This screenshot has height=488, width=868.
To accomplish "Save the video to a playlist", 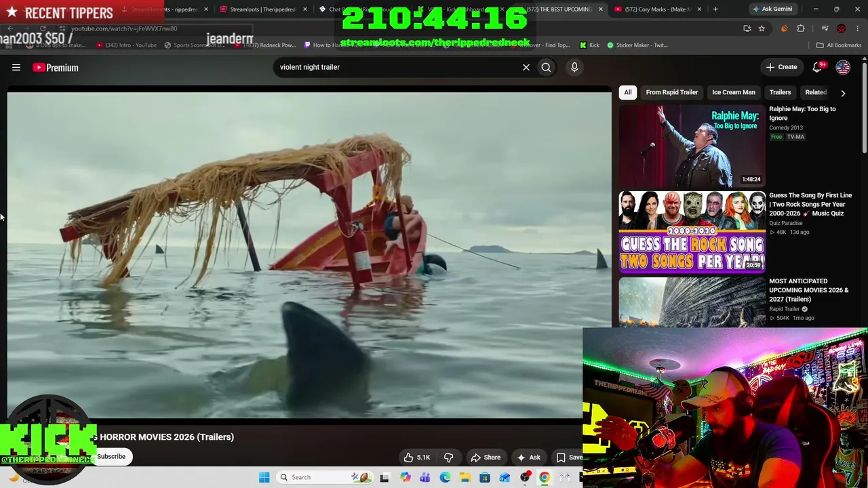I will [568, 457].
